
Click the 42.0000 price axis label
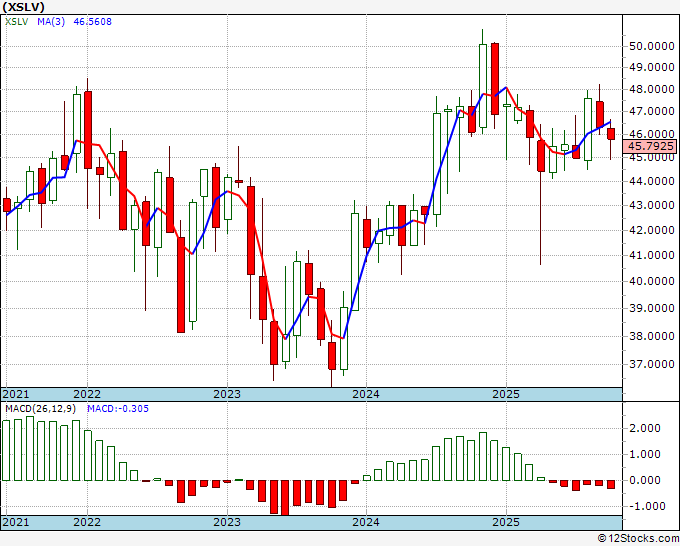[x=651, y=230]
